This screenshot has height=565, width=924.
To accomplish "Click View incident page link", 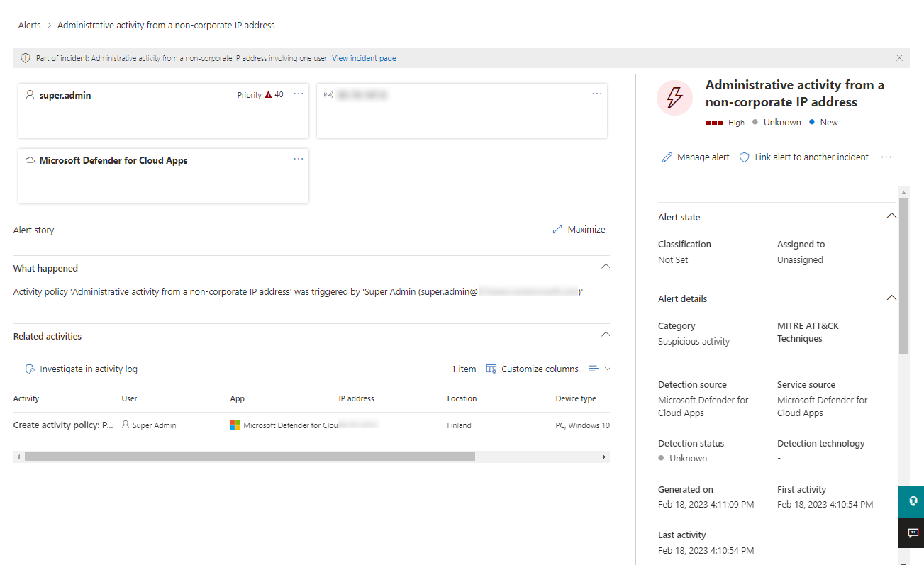I will pos(364,58).
